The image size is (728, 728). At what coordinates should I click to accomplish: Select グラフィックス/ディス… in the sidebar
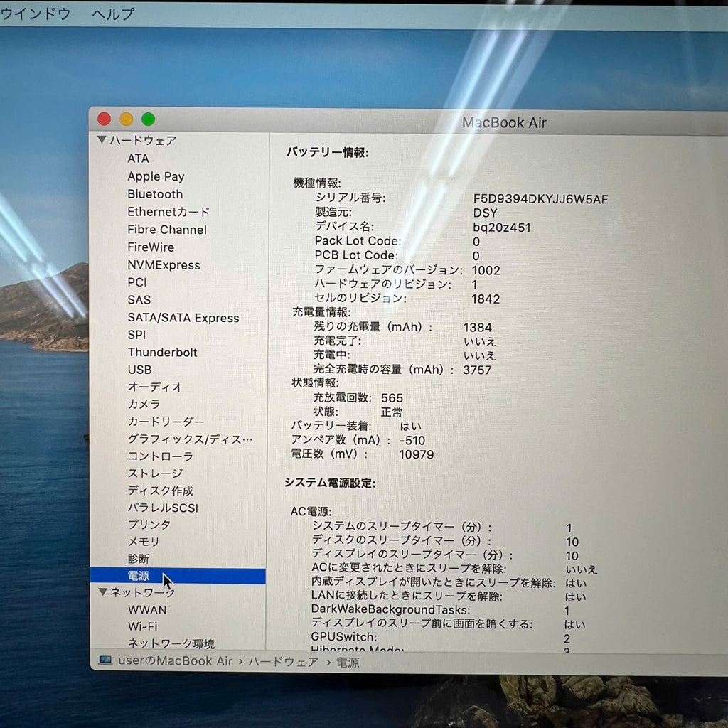click(x=190, y=439)
